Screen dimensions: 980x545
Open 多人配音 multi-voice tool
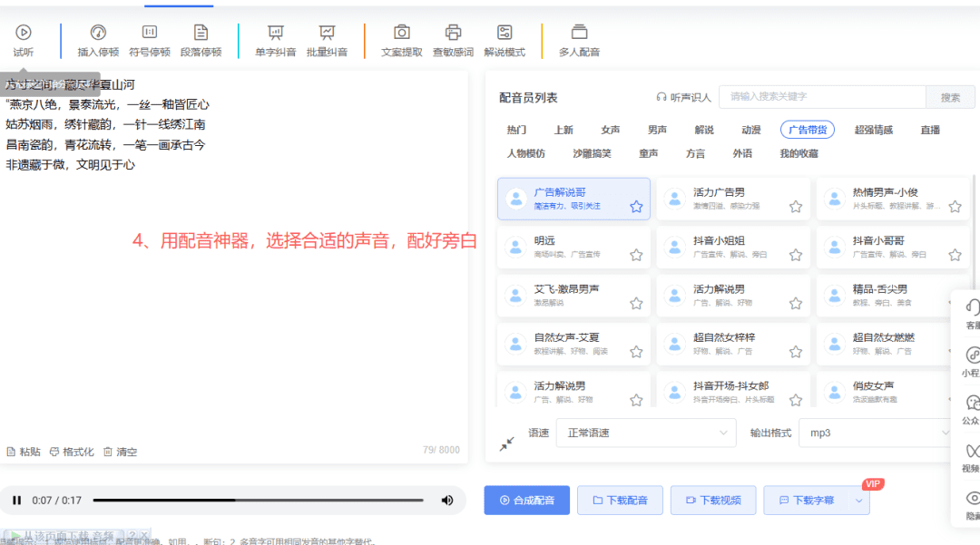tap(579, 33)
